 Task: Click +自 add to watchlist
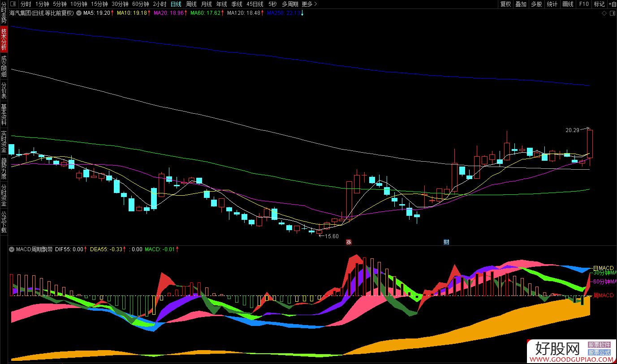point(612,4)
